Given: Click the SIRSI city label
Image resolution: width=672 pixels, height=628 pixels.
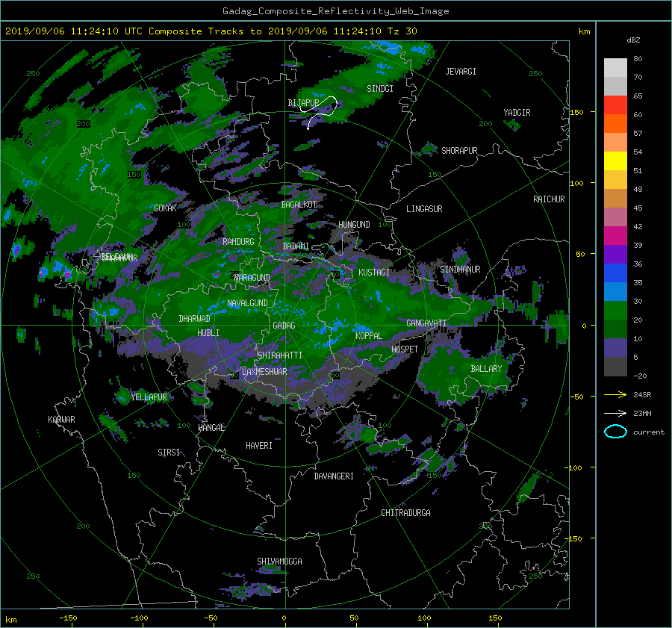Looking at the screenshot, I should (x=169, y=453).
